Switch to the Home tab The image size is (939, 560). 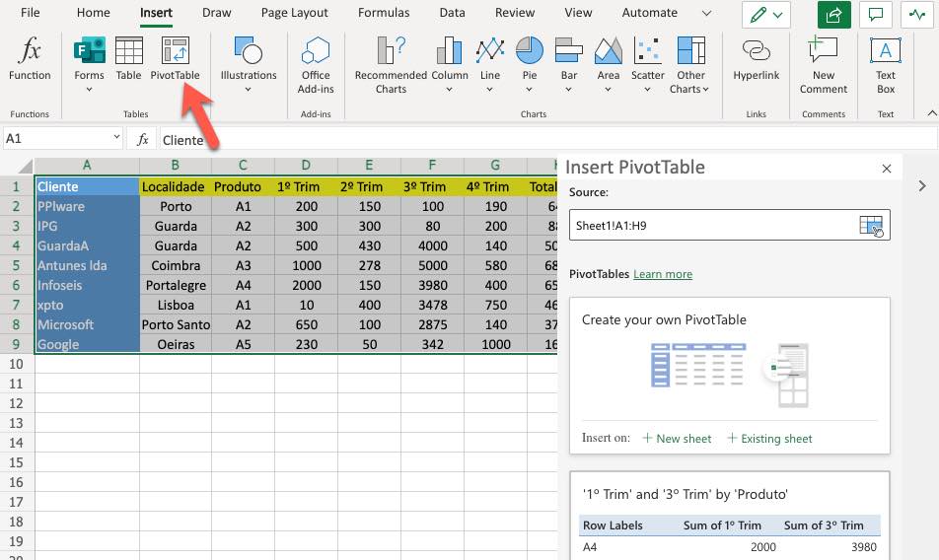point(94,13)
